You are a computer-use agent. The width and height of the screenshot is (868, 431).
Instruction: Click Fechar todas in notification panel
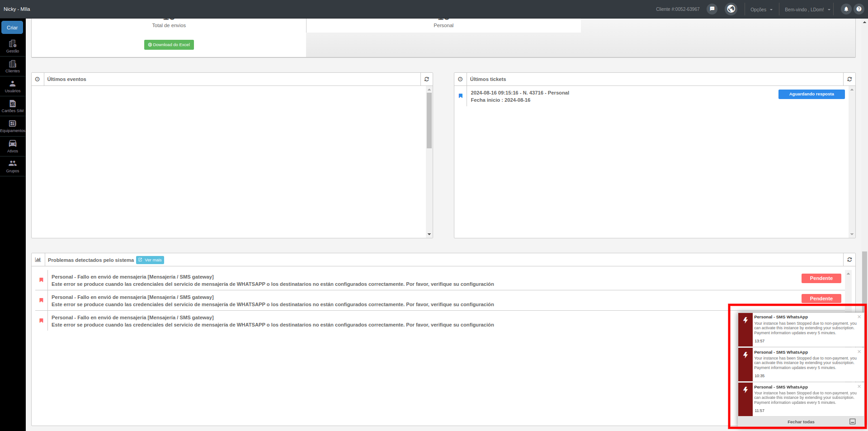pyautogui.click(x=801, y=422)
